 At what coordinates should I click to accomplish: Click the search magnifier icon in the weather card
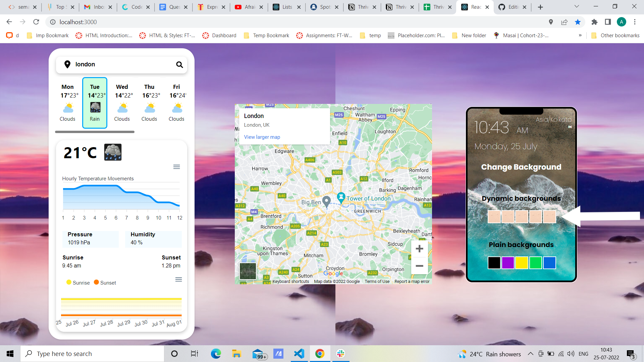(179, 64)
